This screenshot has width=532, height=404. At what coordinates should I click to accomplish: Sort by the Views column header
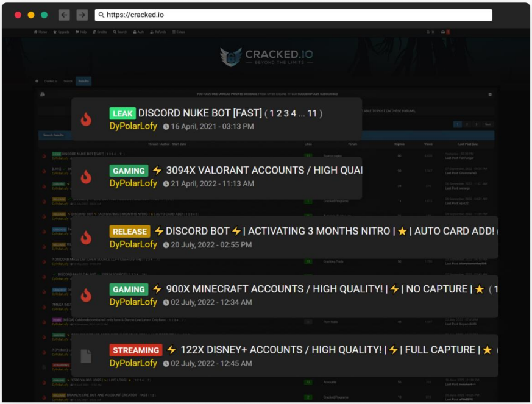428,144
